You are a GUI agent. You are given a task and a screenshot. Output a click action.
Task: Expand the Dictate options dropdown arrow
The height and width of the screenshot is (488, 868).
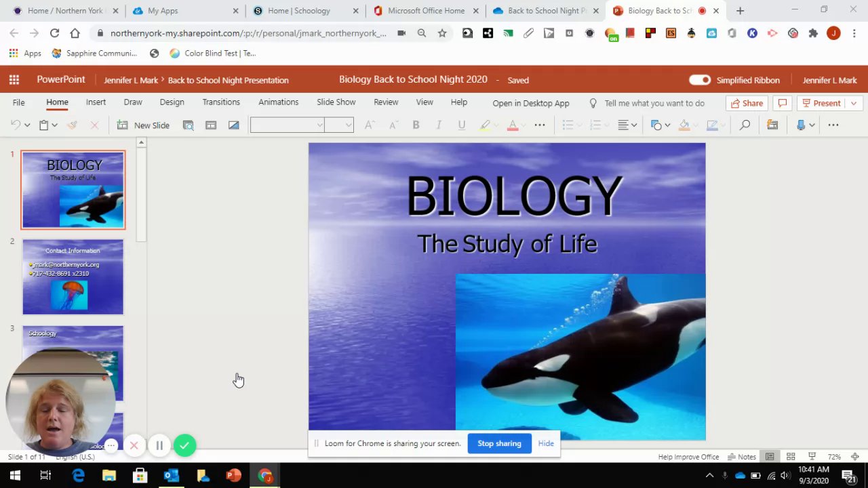click(812, 125)
